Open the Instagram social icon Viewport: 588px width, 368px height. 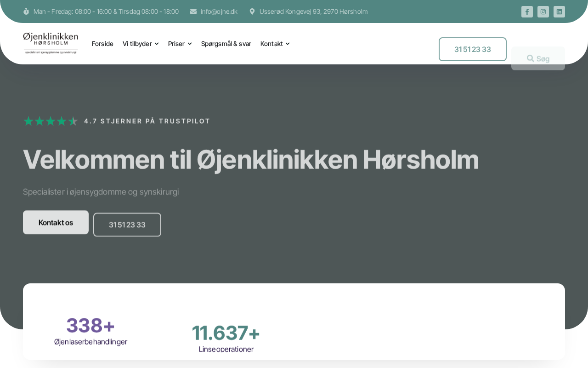click(543, 11)
